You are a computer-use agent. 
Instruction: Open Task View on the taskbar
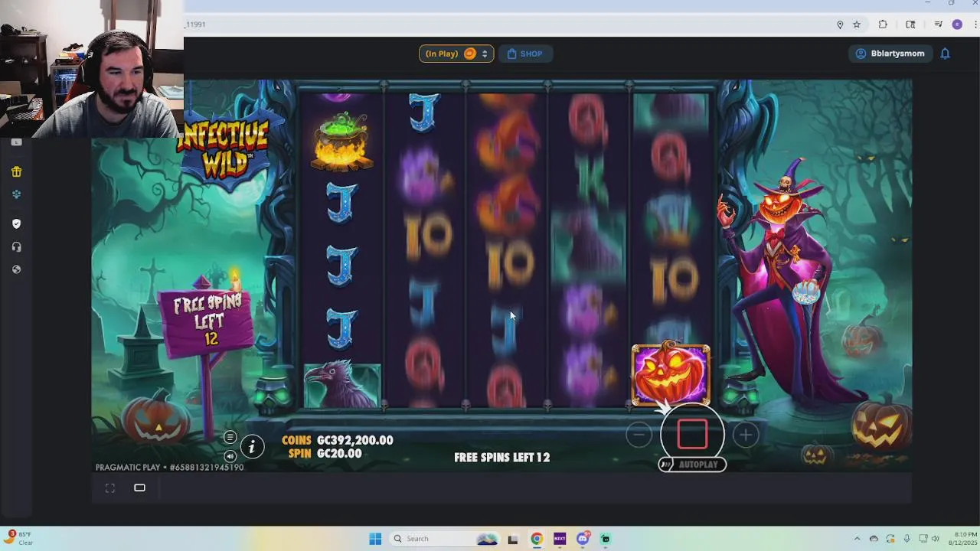pyautogui.click(x=513, y=539)
